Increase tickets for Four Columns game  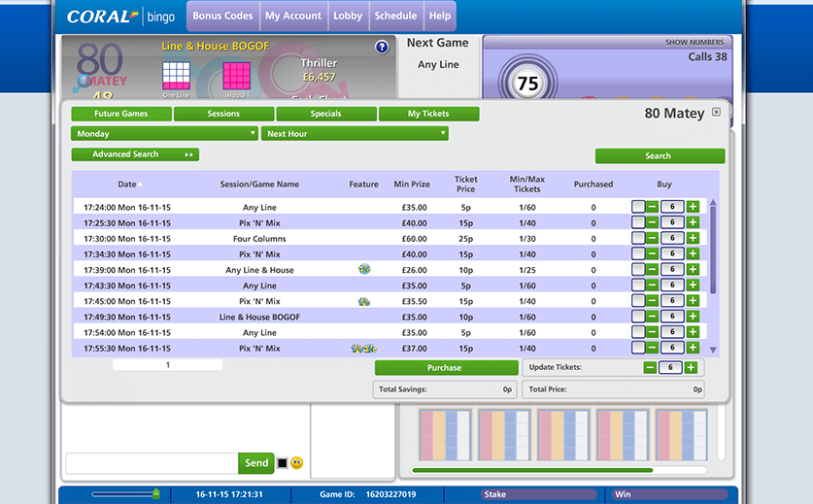[693, 238]
